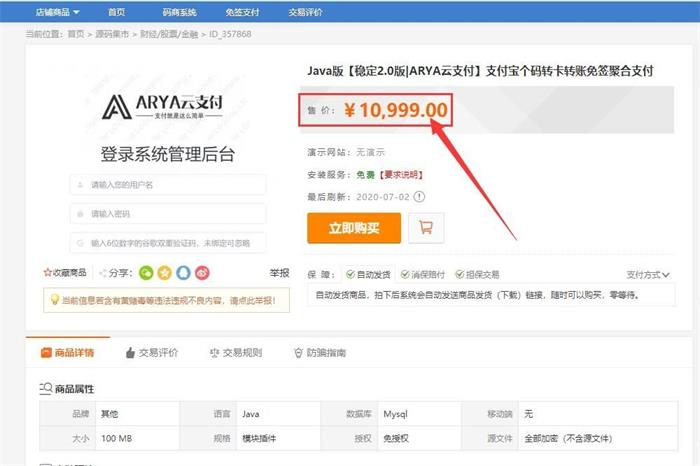Share via the blue QQ penguin icon

tap(183, 273)
